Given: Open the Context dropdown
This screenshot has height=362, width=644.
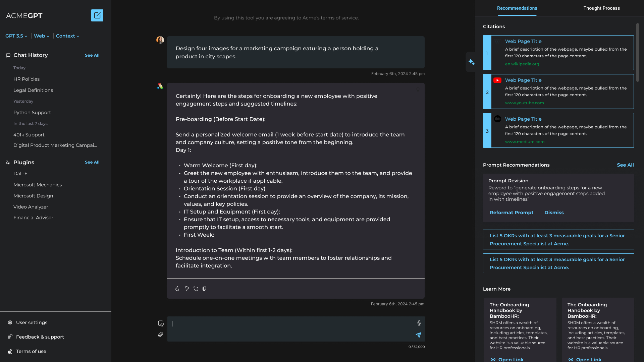Looking at the screenshot, I should point(67,36).
